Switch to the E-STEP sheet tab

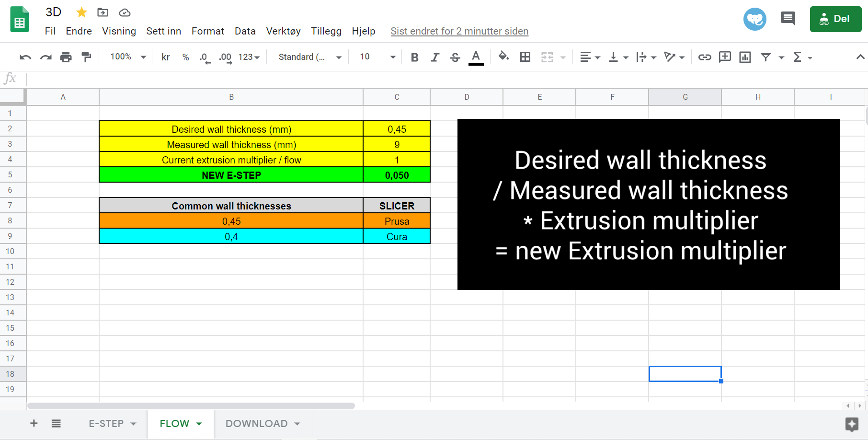112,424
